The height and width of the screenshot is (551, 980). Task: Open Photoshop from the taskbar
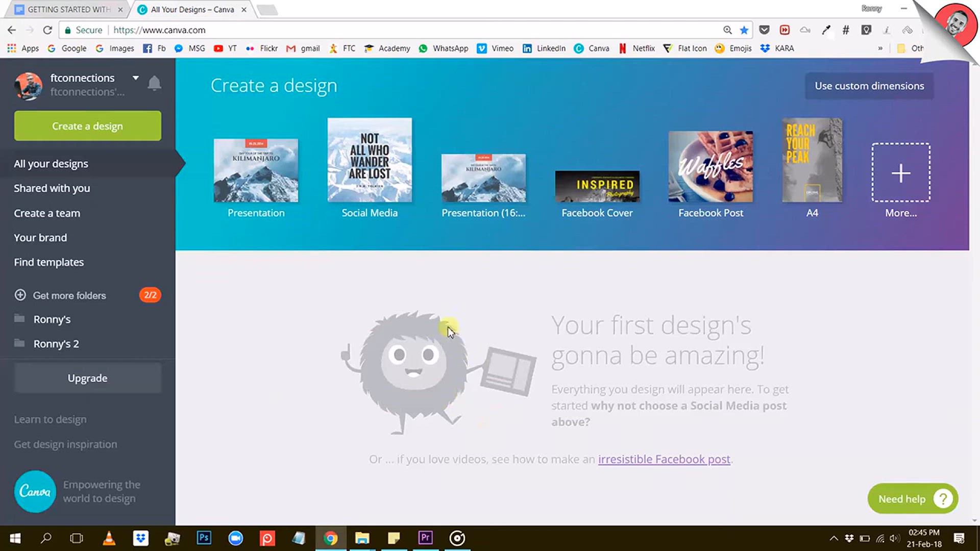click(x=204, y=538)
